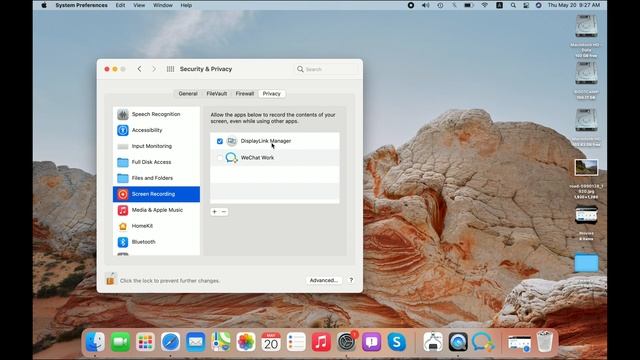The height and width of the screenshot is (360, 640).
Task: Open help with the question mark button
Action: coord(351,280)
